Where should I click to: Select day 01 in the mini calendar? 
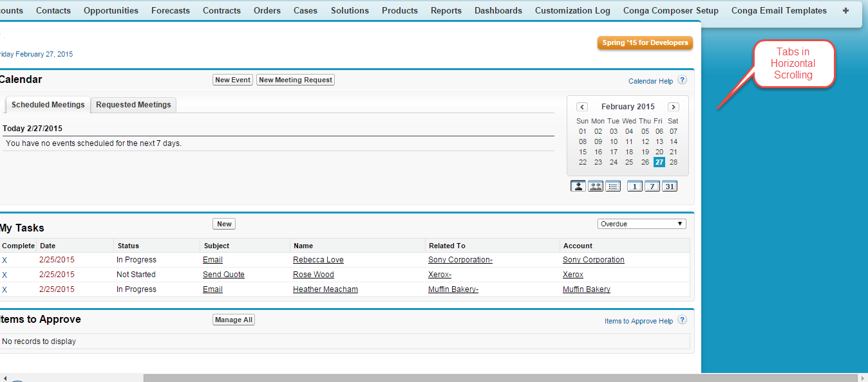(583, 131)
